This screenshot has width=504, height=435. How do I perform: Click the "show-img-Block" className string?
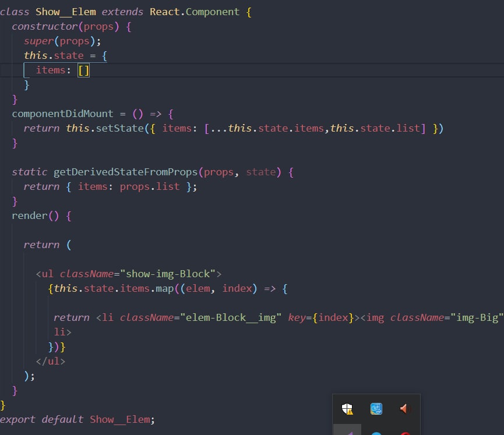click(167, 274)
